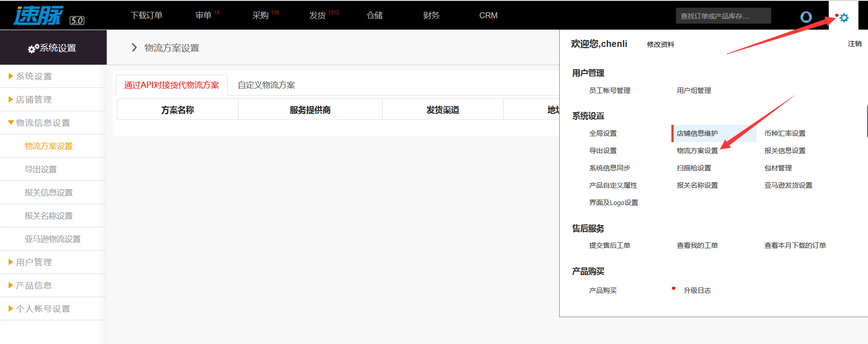868x344 pixels.
Task: Select 物流方案设置 in the sidebar
Action: [x=48, y=146]
